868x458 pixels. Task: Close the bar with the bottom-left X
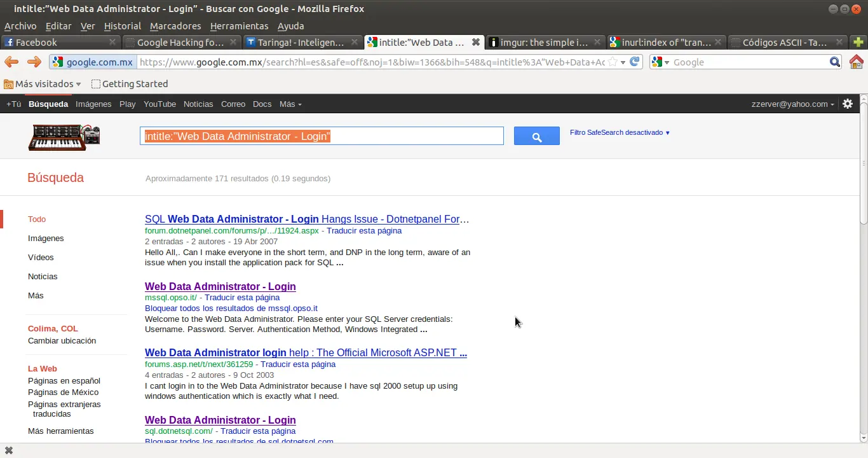tap(9, 450)
